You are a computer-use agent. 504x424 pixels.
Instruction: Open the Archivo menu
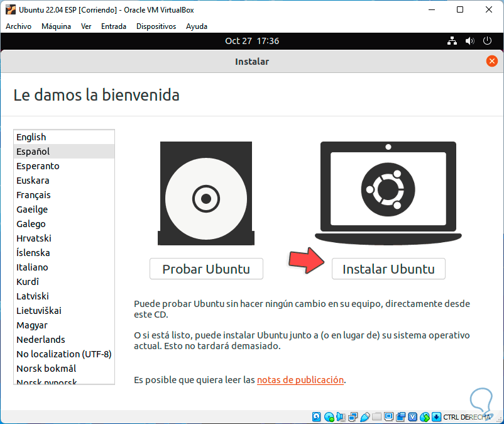coord(19,26)
